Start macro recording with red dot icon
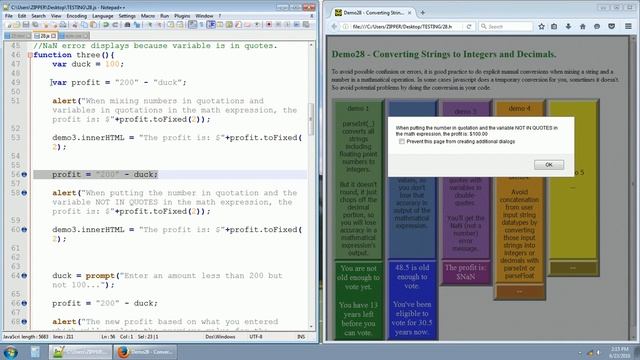Viewport: 640px width, 360px height. coord(269,25)
